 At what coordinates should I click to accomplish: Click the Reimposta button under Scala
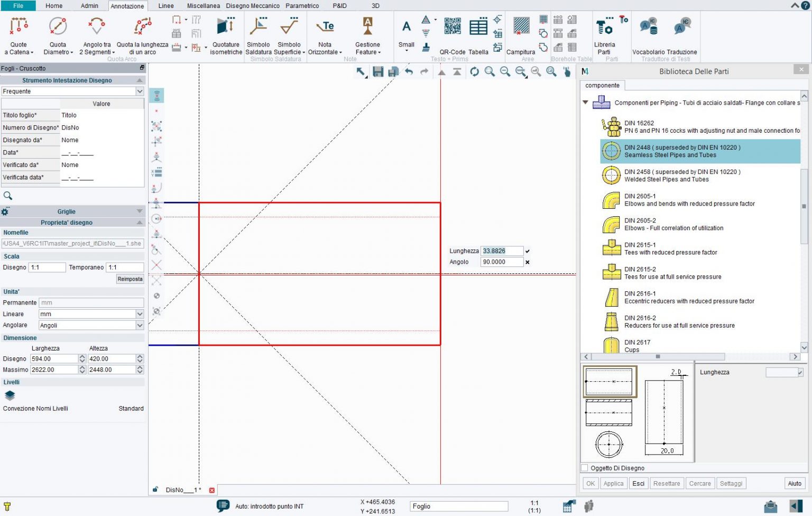tap(129, 279)
